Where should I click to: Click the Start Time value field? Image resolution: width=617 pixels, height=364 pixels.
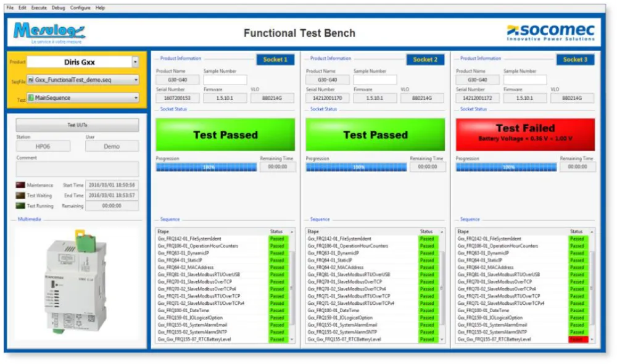[112, 185]
